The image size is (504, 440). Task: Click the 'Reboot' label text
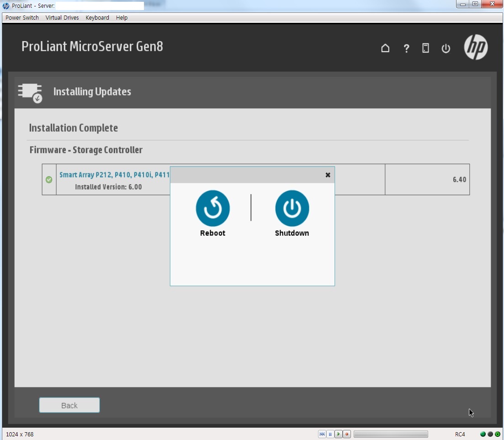tap(213, 233)
